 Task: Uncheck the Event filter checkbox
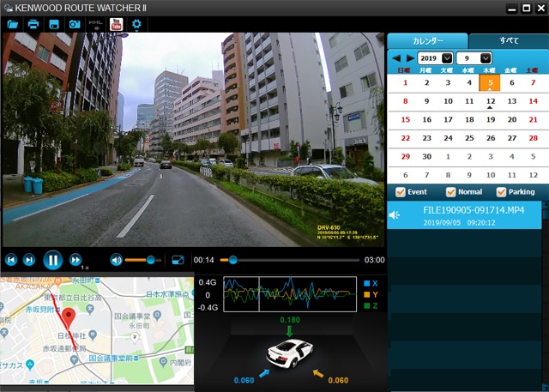(400, 192)
